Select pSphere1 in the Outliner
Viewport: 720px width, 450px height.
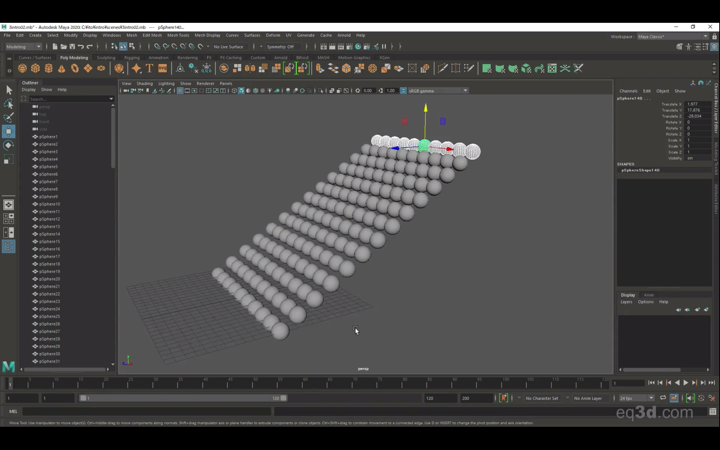(48, 136)
